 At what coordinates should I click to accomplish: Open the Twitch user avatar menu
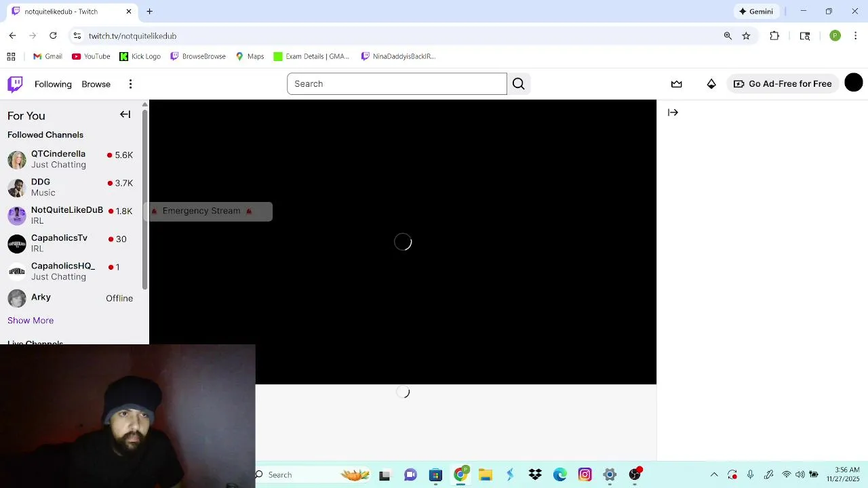[854, 83]
